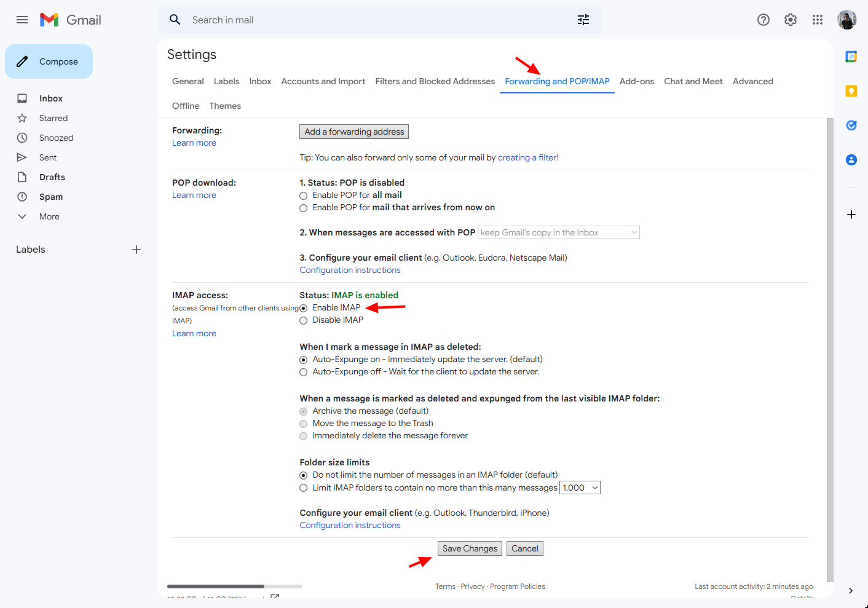Open Google Calendar in side panel

pyautogui.click(x=851, y=57)
